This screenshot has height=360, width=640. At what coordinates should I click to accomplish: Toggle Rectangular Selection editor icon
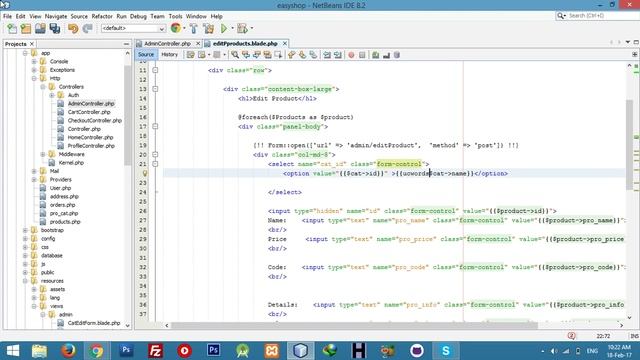[x=278, y=55]
